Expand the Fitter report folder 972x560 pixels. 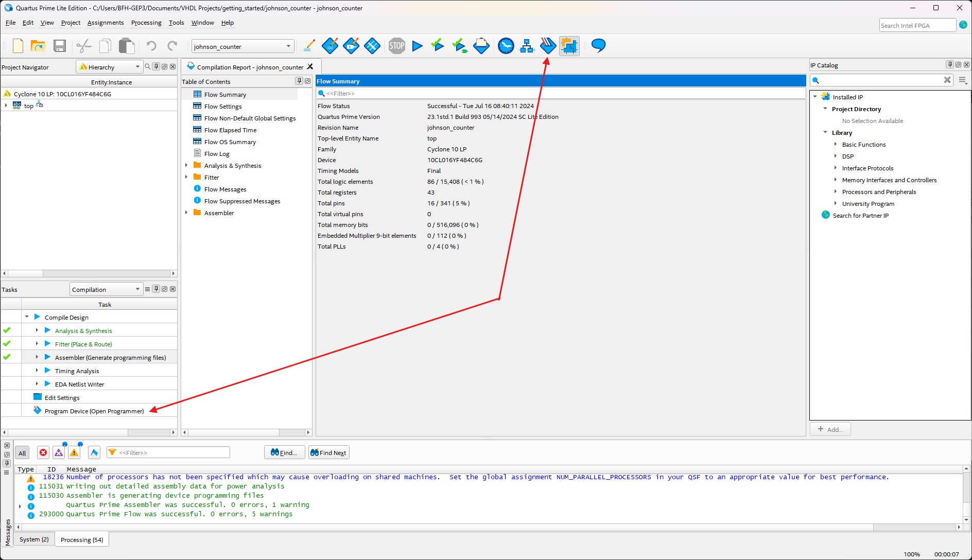186,177
